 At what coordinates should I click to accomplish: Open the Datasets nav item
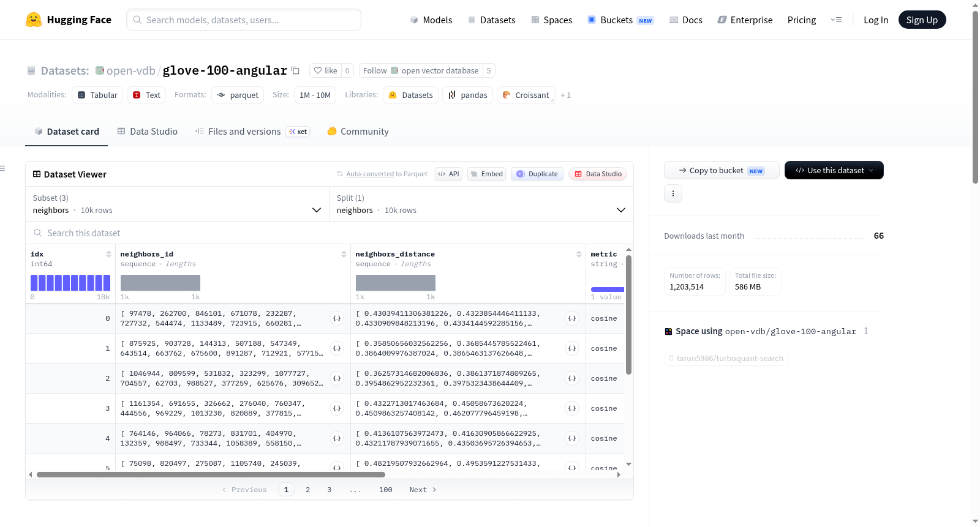[x=492, y=20]
